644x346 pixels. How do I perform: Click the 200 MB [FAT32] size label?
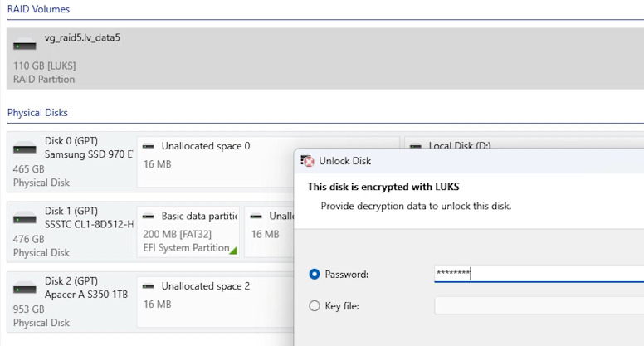pyautogui.click(x=178, y=234)
